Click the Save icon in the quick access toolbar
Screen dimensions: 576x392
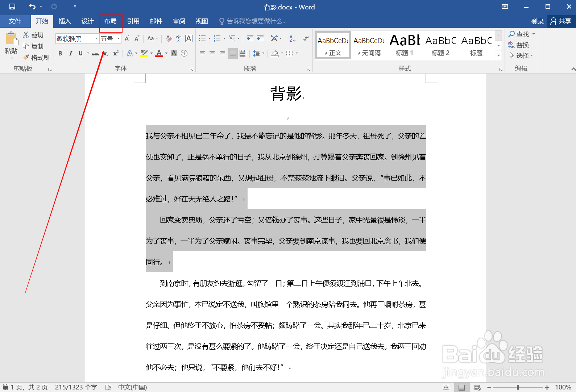[x=12, y=7]
